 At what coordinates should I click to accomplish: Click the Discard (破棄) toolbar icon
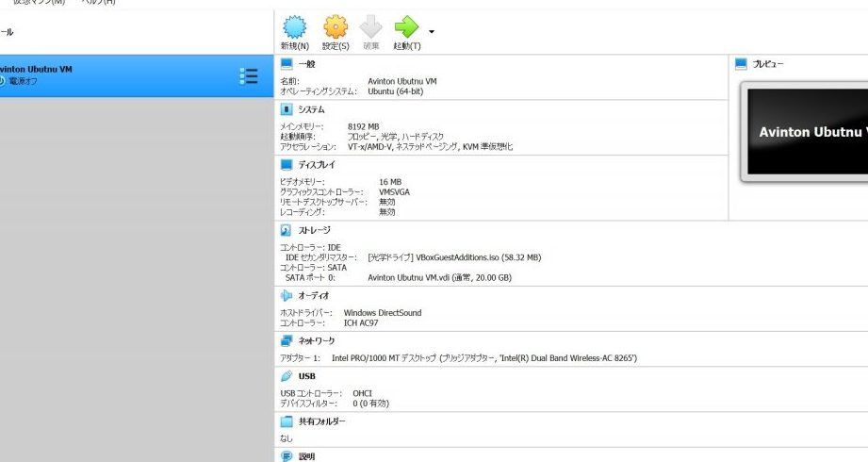(x=371, y=26)
